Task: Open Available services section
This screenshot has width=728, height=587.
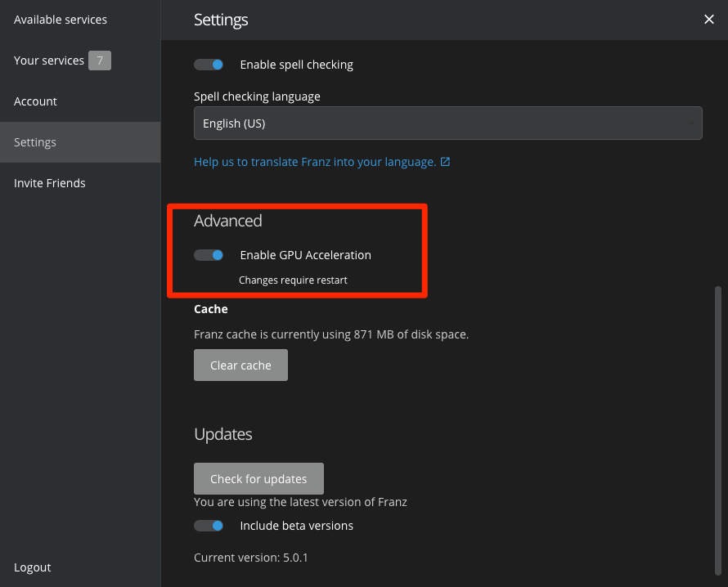Action: (x=61, y=20)
